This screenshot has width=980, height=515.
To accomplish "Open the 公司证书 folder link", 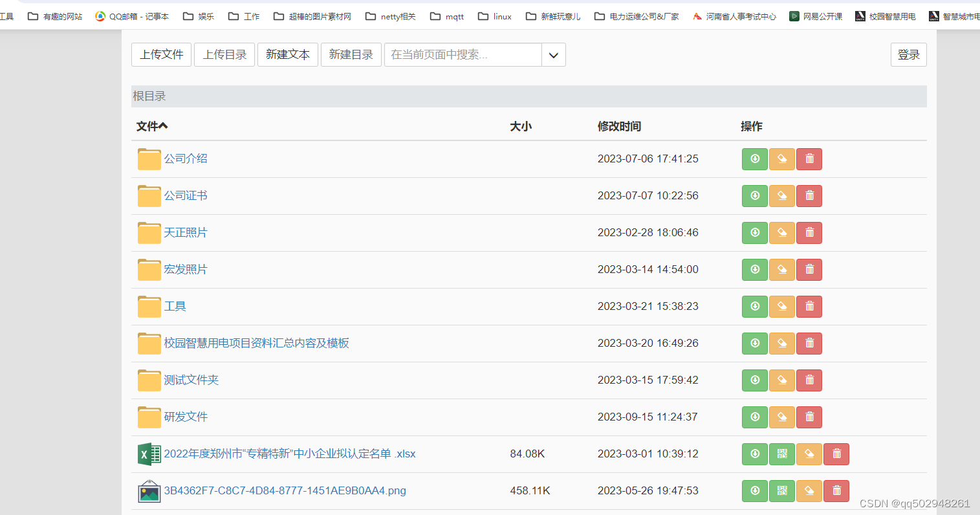I will (186, 195).
